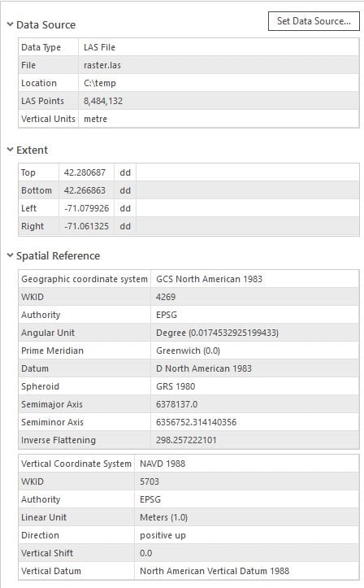Select the Bottom extent value 42.266863

click(x=84, y=190)
